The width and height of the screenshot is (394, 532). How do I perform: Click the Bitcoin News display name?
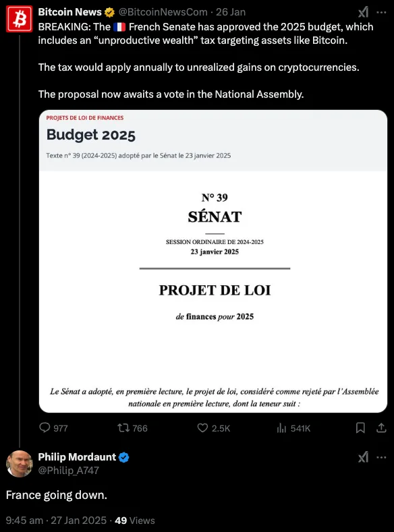tap(69, 12)
